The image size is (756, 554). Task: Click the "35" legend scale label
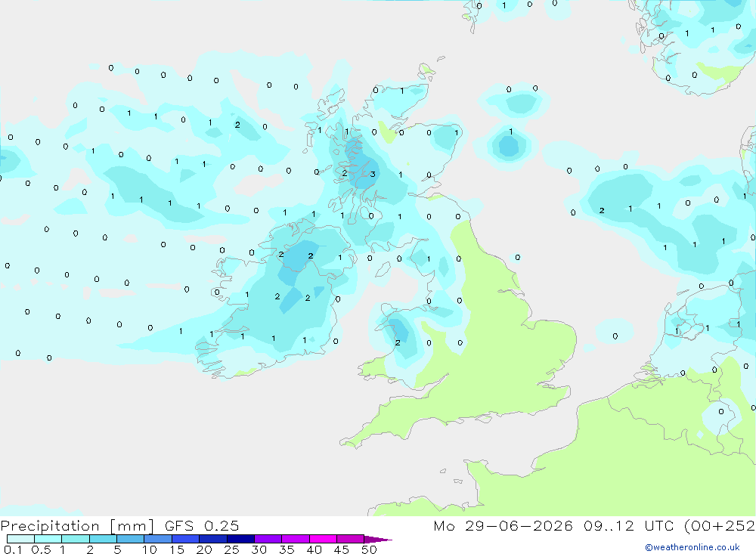(x=287, y=549)
